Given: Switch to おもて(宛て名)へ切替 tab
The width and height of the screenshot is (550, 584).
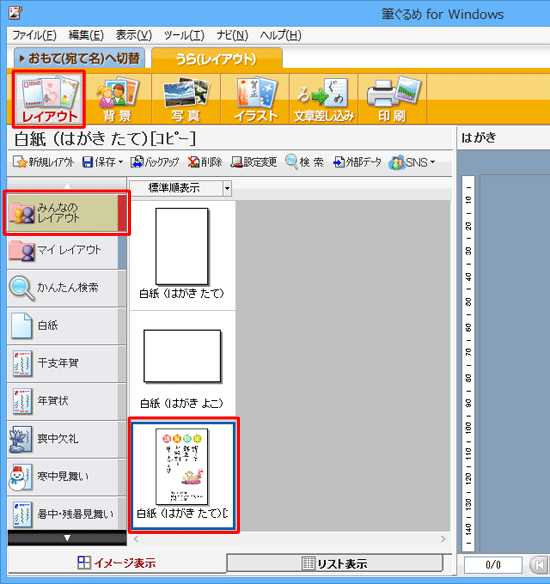Looking at the screenshot, I should tap(79, 58).
